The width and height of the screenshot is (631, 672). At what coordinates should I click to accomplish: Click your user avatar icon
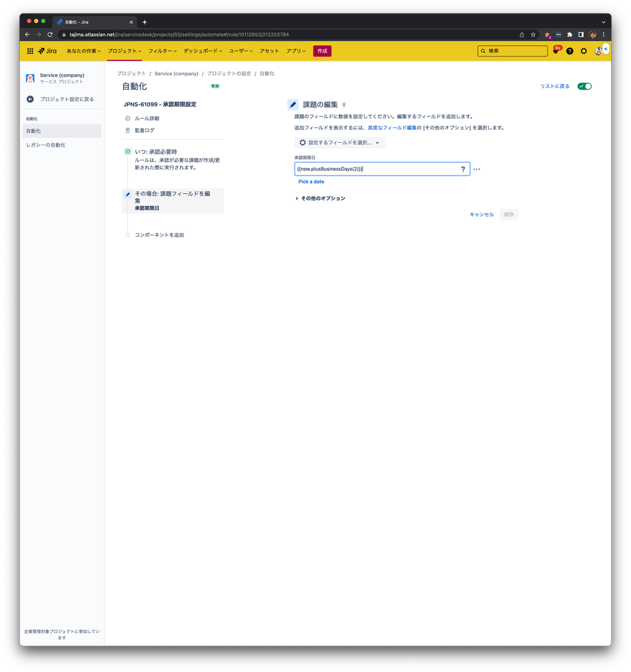[598, 50]
